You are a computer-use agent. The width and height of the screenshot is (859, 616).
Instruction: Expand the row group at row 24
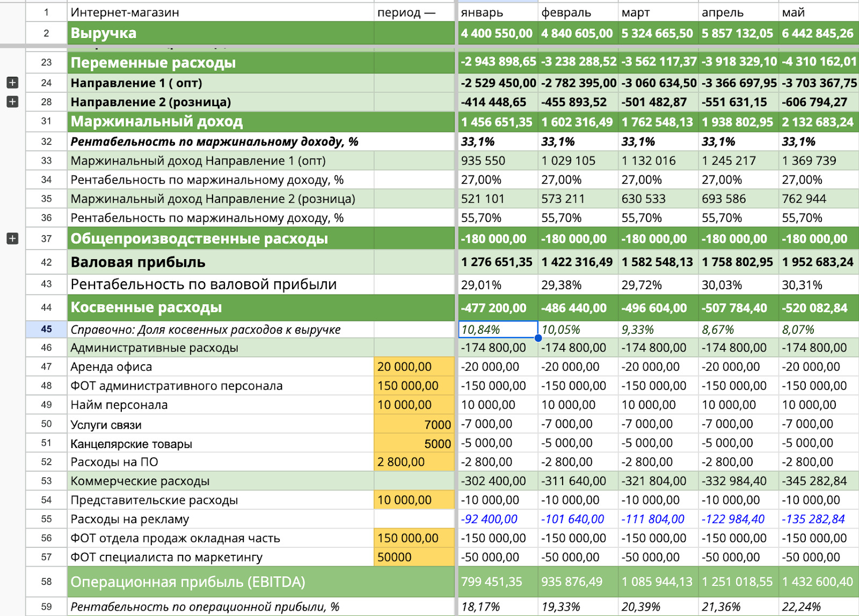(x=12, y=83)
